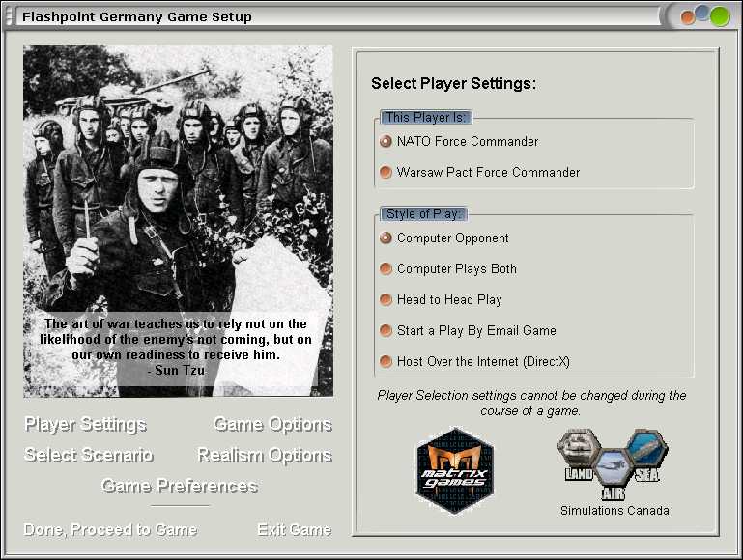Screen dimensions: 743x560
Task: Click the title bar grip handle
Action: tap(8, 16)
